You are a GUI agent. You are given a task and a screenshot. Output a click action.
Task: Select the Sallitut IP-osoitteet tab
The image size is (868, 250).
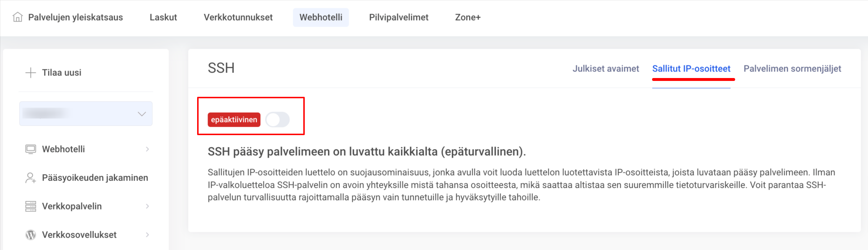click(x=691, y=69)
